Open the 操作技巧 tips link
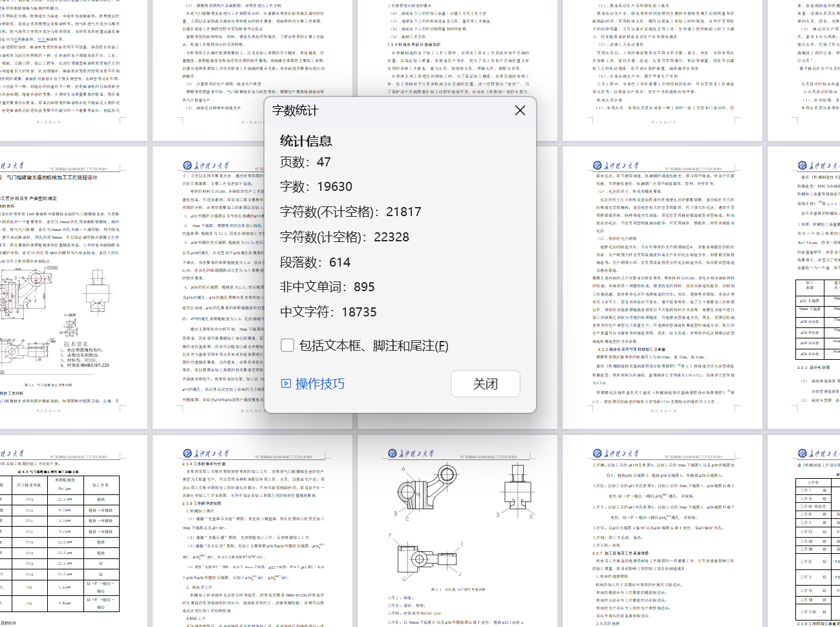The width and height of the screenshot is (840, 627). tap(313, 384)
